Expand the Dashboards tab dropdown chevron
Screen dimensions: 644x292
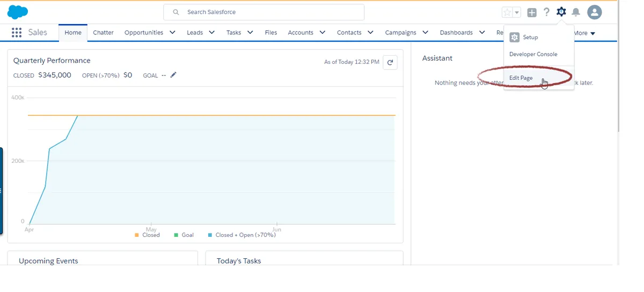coord(482,33)
